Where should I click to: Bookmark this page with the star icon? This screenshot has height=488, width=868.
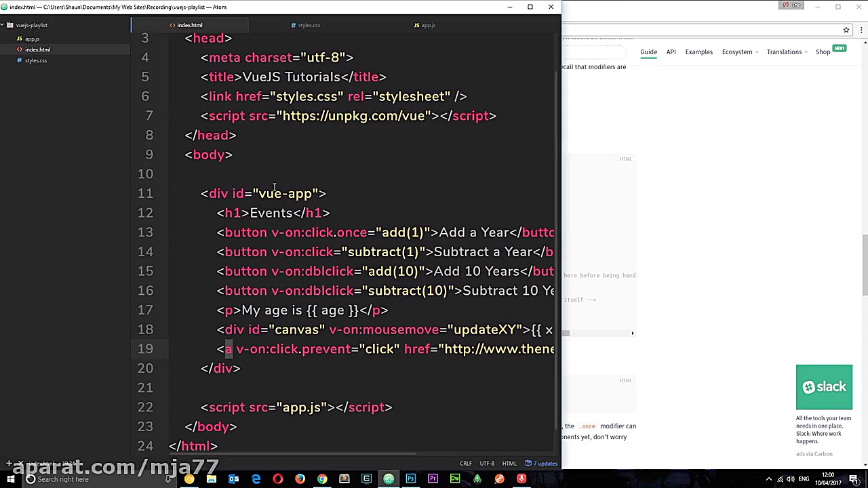pos(846,30)
